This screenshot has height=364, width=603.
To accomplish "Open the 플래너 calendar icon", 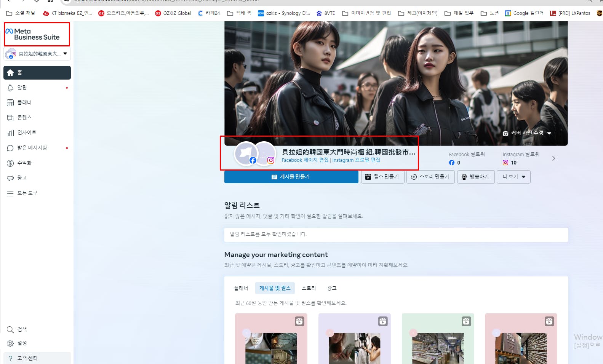I will [x=10, y=103].
